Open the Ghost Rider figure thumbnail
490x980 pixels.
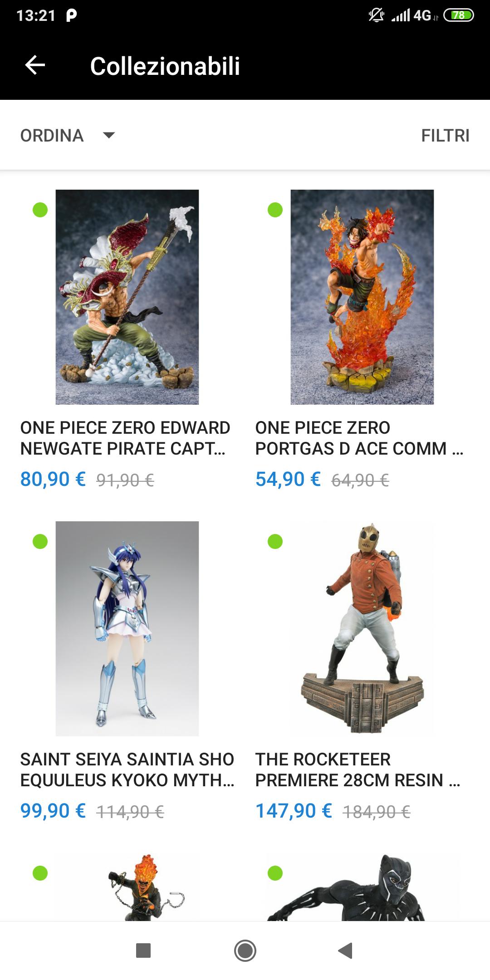[x=127, y=887]
